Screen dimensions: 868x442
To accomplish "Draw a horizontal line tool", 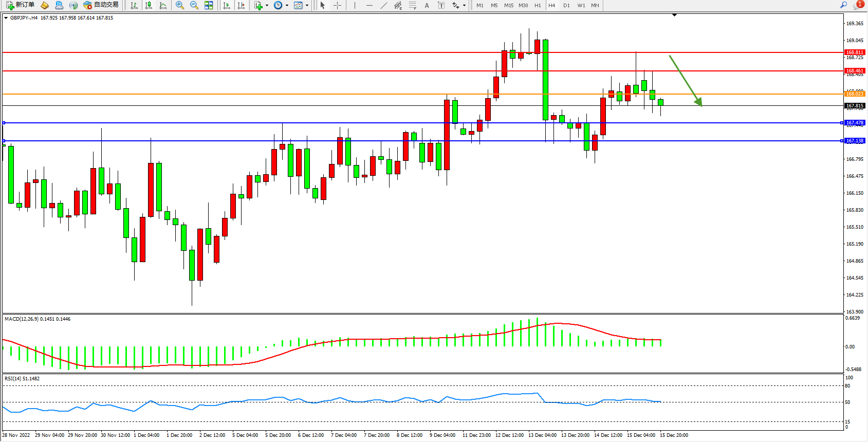I will pyautogui.click(x=370, y=5).
